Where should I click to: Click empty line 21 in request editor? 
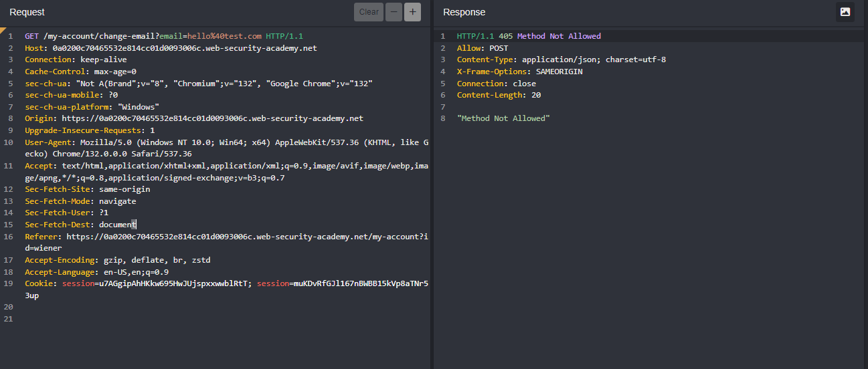(201, 319)
